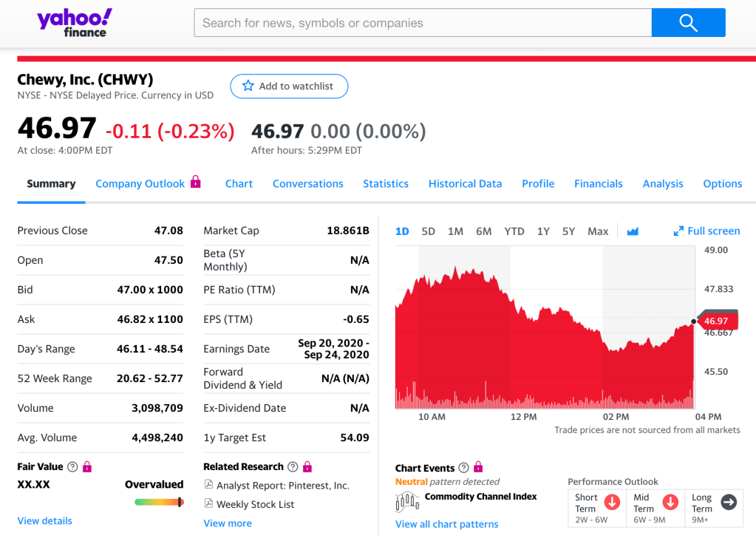Click the Yahoo Finance logo
Image resolution: width=756 pixels, height=544 pixels.
[x=75, y=23]
